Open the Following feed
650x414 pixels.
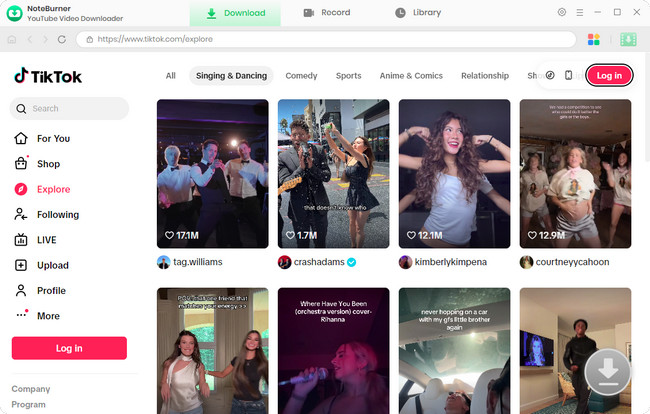(x=46, y=215)
